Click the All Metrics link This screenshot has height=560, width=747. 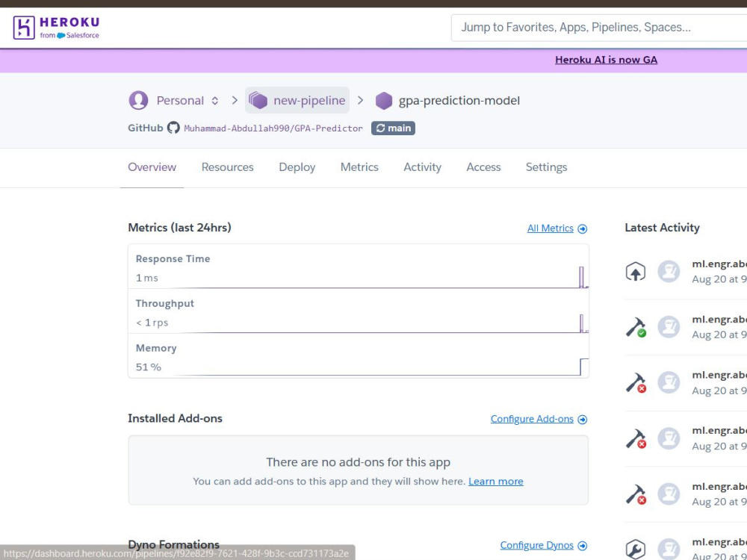click(551, 228)
